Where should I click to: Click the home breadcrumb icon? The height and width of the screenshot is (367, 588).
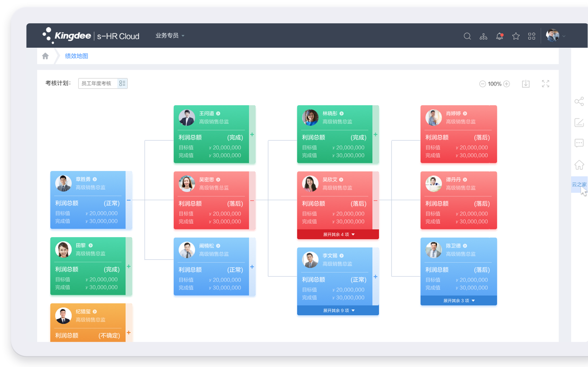[45, 56]
